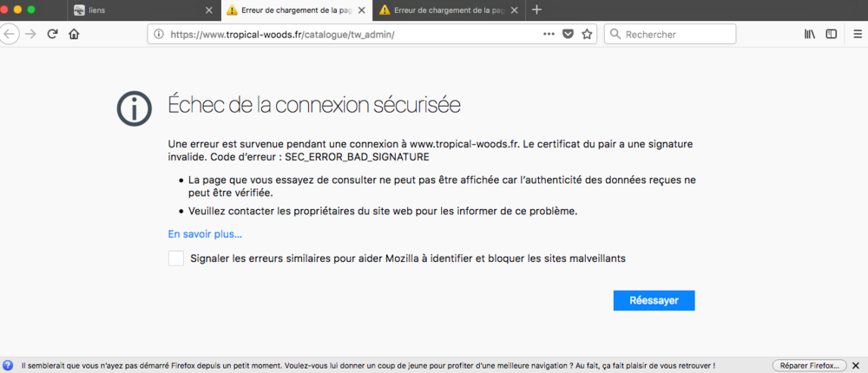
Task: Click the blue question mark notification icon
Action: pos(8,365)
